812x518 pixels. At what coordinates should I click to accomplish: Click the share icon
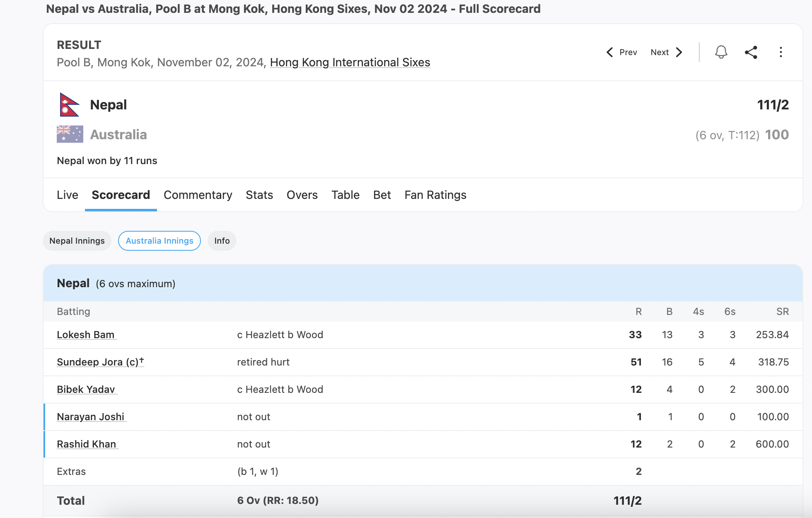(x=751, y=52)
